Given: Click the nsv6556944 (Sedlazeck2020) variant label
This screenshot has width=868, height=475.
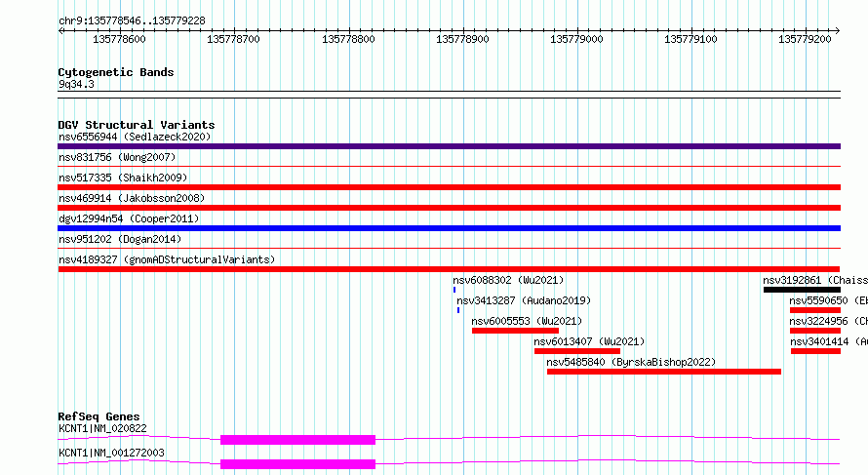Looking at the screenshot, I should tap(135, 137).
